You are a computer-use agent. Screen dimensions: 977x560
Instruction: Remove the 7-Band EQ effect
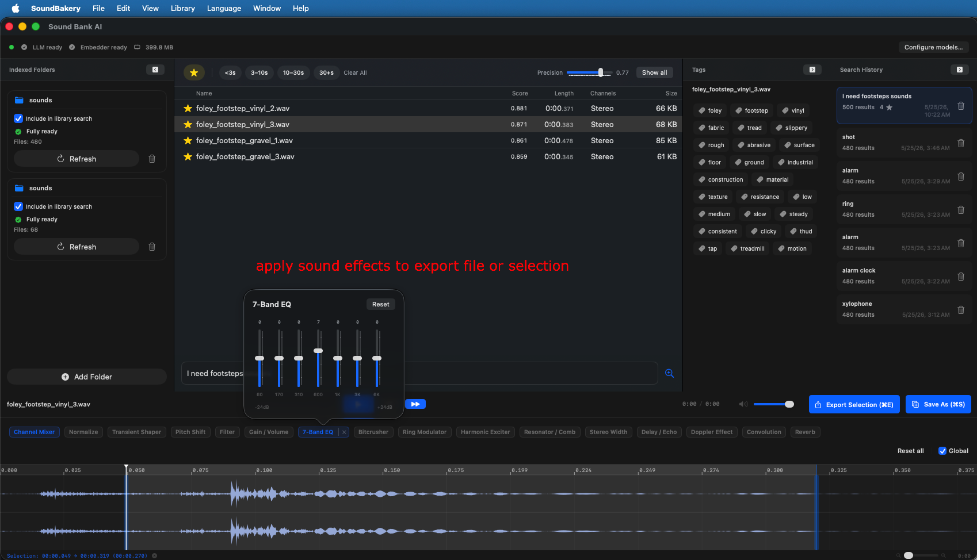click(344, 432)
